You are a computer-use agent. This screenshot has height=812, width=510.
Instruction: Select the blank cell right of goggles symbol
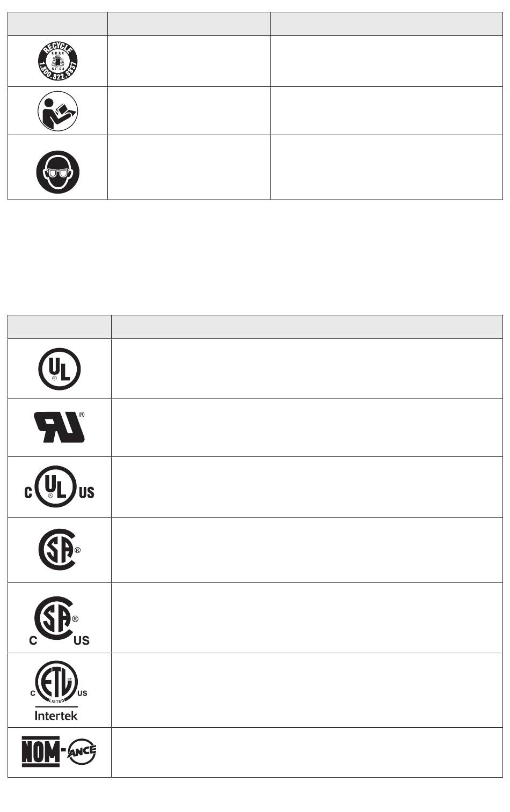pyautogui.click(x=188, y=167)
